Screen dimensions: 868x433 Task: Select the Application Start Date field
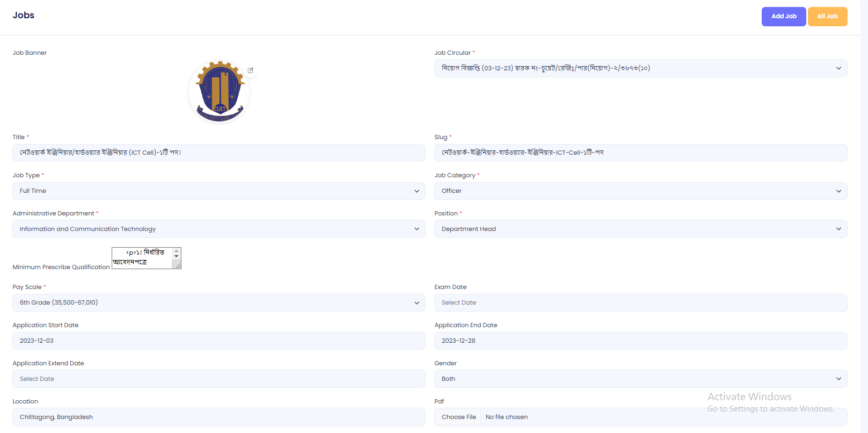tap(218, 341)
